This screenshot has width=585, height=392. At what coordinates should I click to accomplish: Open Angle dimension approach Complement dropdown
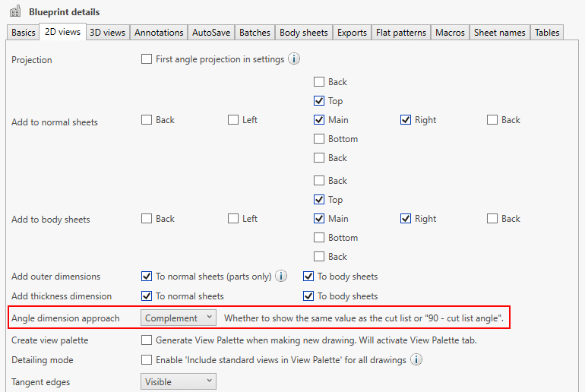coord(179,318)
